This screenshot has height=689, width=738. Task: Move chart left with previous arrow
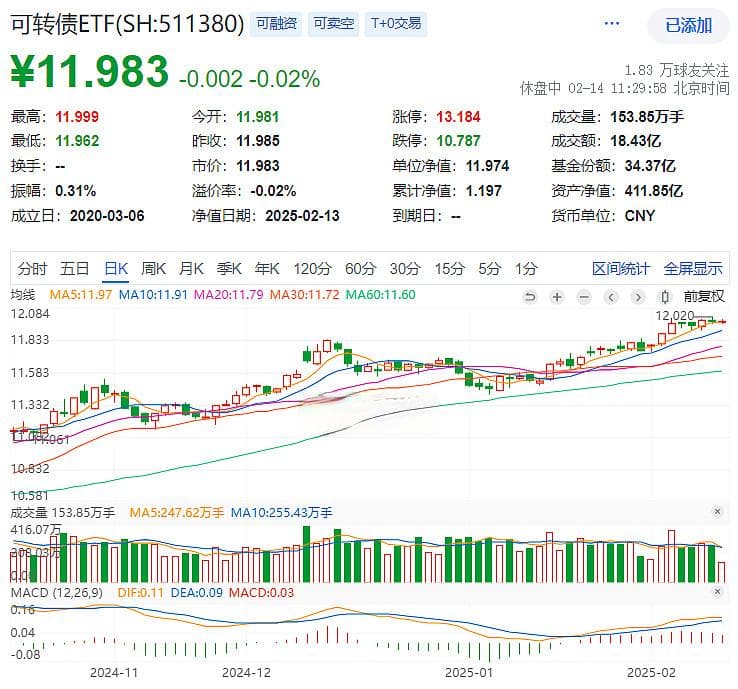(x=611, y=297)
